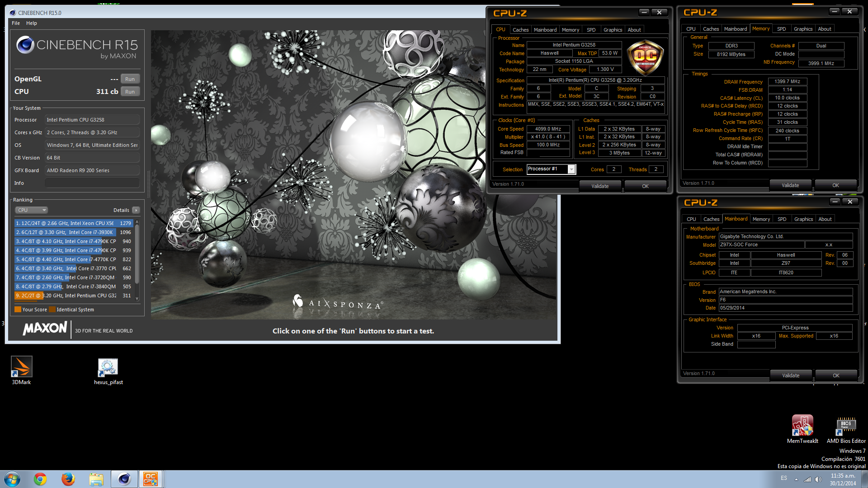The height and width of the screenshot is (488, 868).
Task: Click OK in CPU-Z CPU window
Action: (645, 186)
